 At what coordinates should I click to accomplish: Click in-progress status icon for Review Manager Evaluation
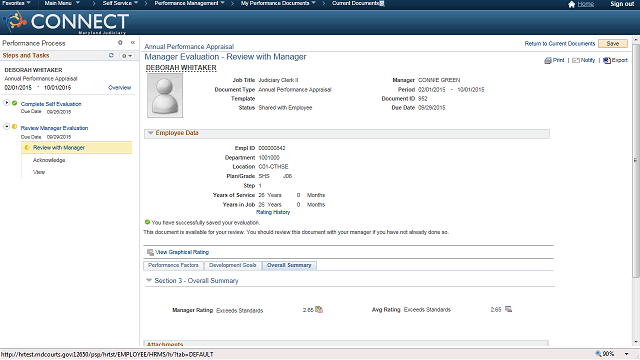pos(15,127)
